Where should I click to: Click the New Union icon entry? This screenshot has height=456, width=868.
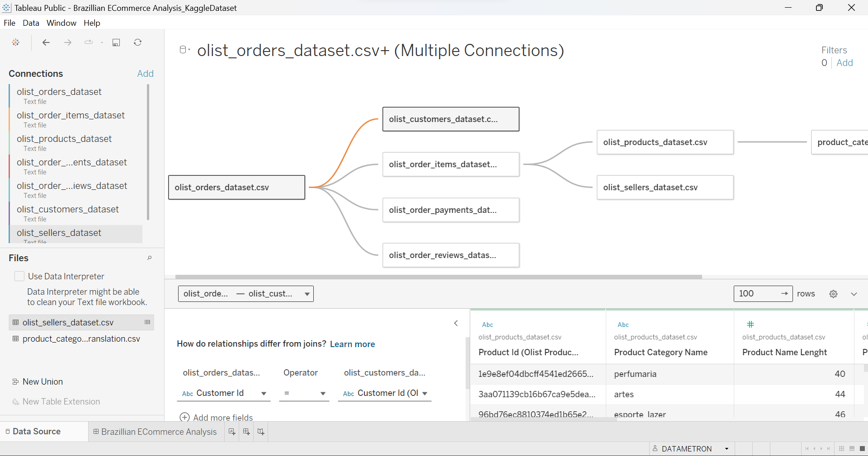pyautogui.click(x=38, y=381)
